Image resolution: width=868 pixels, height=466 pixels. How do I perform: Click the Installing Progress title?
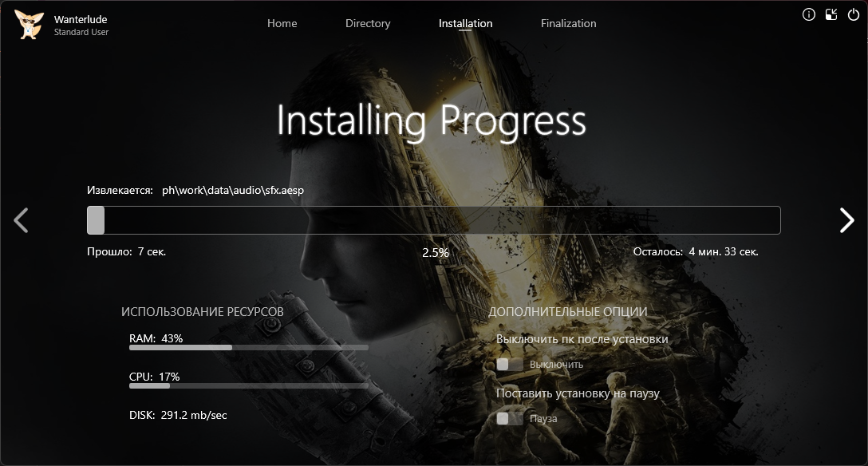(x=432, y=120)
